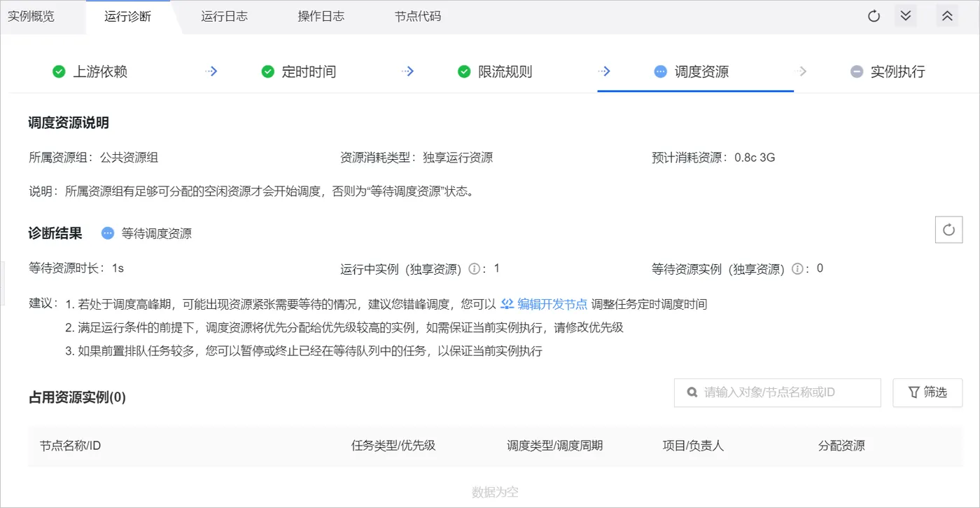
Task: Select the 限流规则 diagnosis step
Action: pyautogui.click(x=494, y=71)
